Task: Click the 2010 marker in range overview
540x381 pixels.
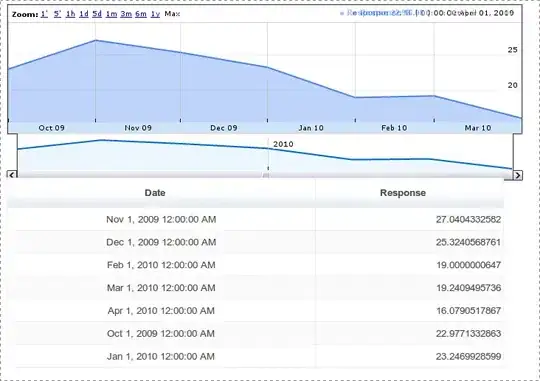Action: click(283, 144)
